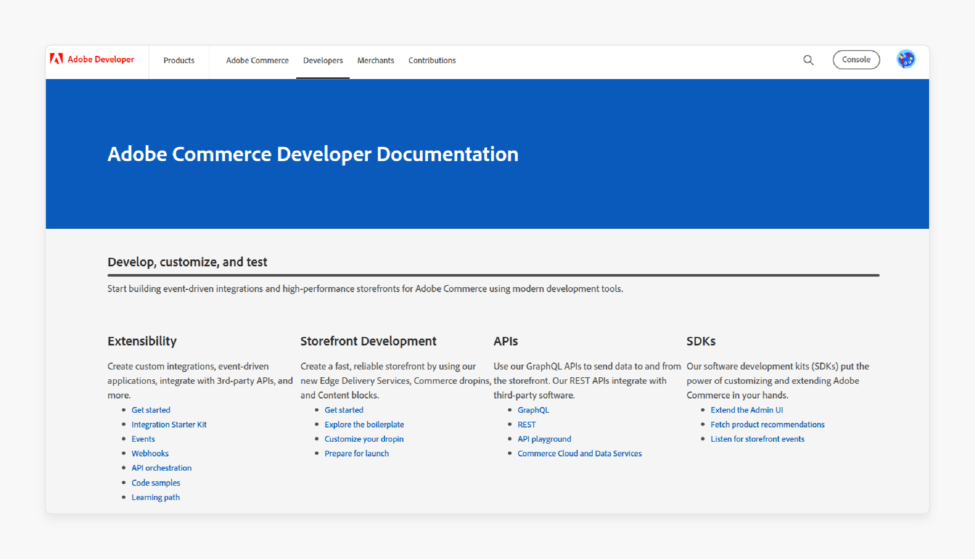This screenshot has width=975, height=560.
Task: Click the APIs section heading
Action: 505,341
